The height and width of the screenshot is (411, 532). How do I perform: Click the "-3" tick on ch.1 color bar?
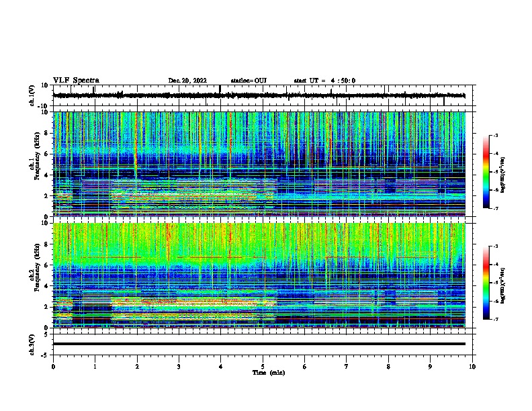coord(496,136)
